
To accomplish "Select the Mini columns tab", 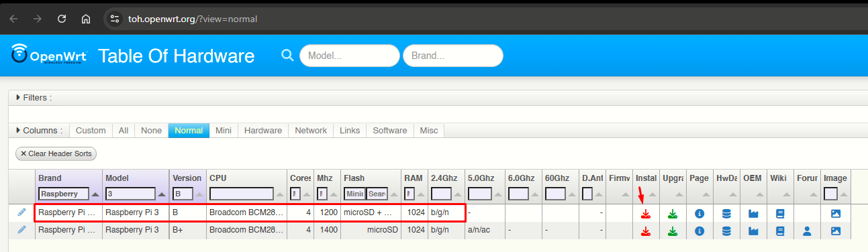I will [224, 131].
